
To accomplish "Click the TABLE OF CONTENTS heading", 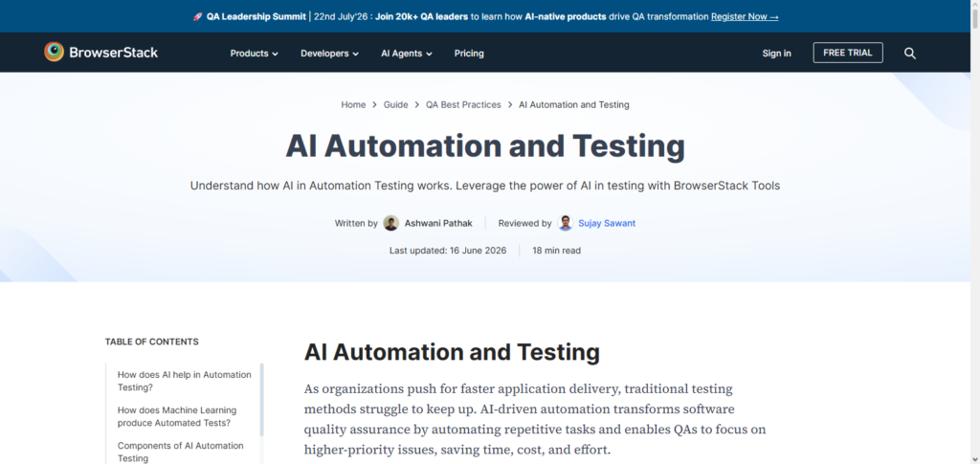I will (152, 342).
